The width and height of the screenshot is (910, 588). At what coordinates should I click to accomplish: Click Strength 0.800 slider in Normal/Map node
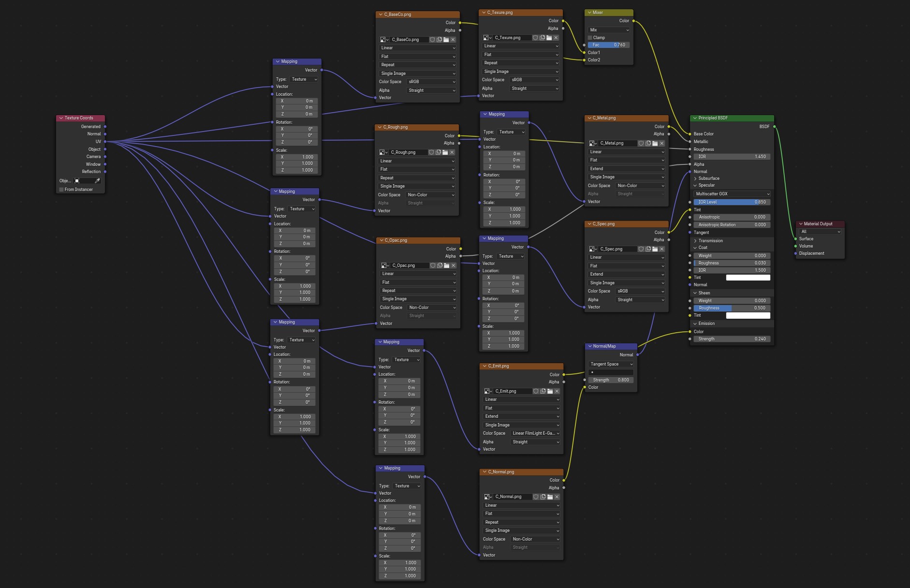[611, 380]
